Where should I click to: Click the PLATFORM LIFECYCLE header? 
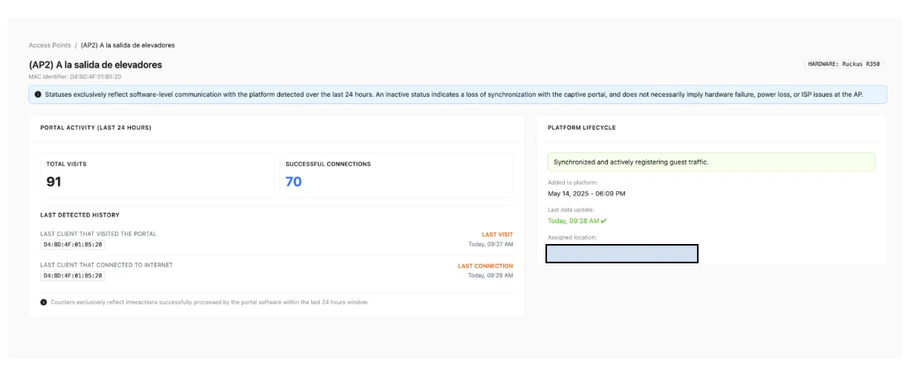[581, 128]
